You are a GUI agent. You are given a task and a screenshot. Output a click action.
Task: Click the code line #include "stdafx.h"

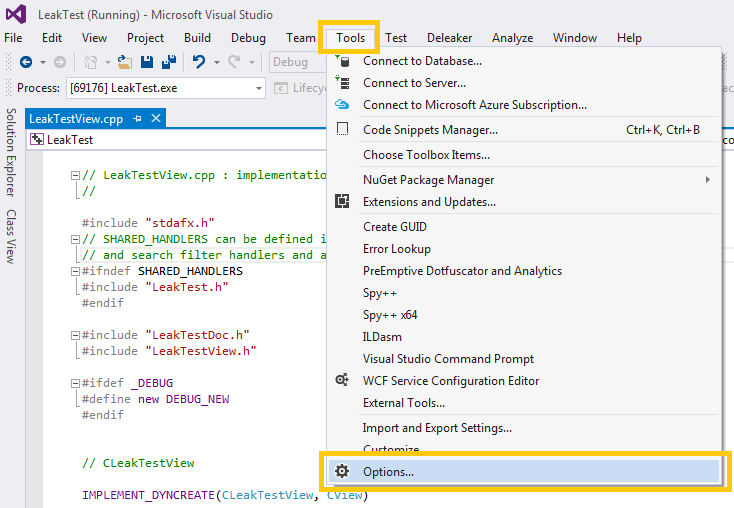(x=148, y=223)
